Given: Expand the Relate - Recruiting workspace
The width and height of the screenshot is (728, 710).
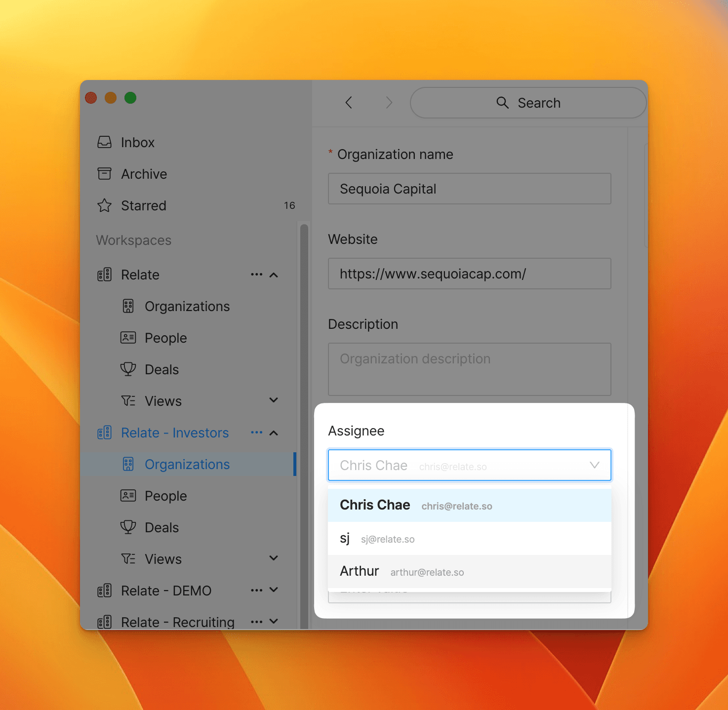Looking at the screenshot, I should [x=274, y=621].
